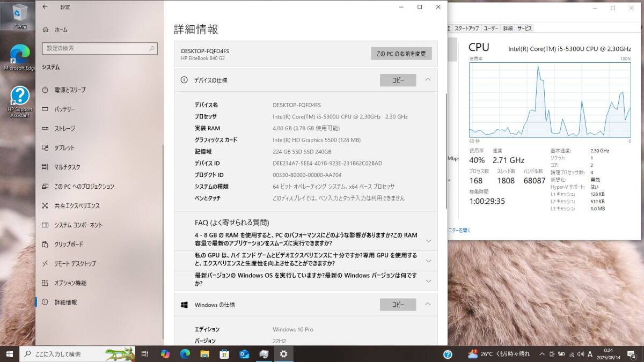Select the デバイス ID value text

327,163
